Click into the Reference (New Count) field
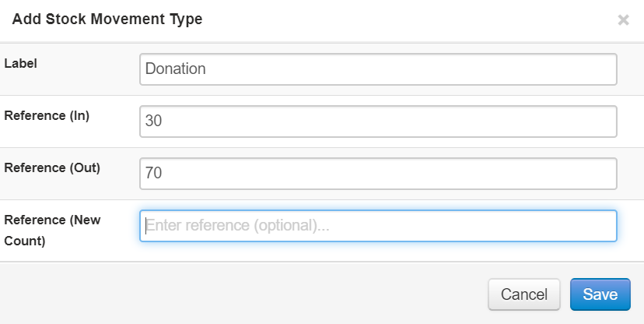Image resolution: width=644 pixels, height=324 pixels. click(378, 226)
